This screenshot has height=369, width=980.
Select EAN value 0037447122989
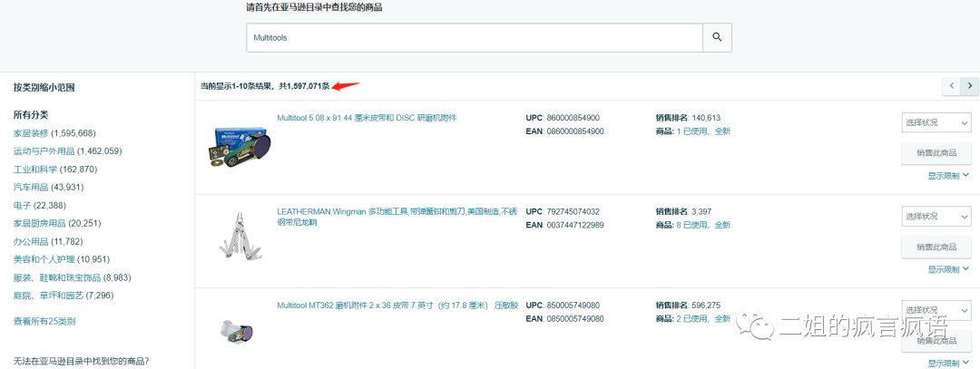click(575, 225)
